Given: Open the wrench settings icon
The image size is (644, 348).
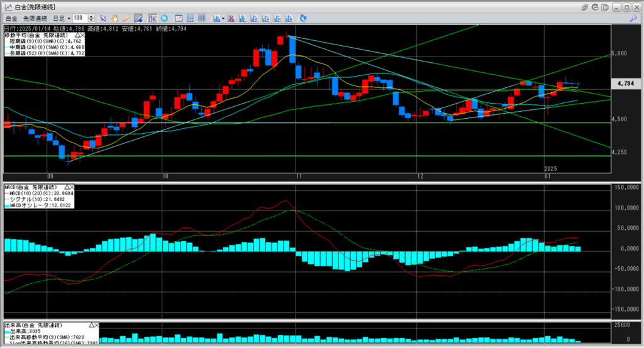Looking at the screenshot, I should [634, 19].
